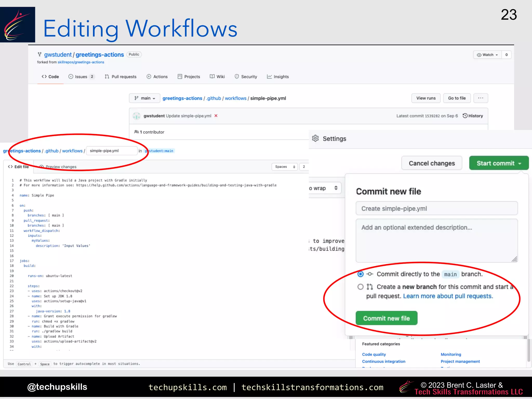Select Commit directly to main branch
Image resolution: width=532 pixels, height=399 pixels.
click(361, 274)
